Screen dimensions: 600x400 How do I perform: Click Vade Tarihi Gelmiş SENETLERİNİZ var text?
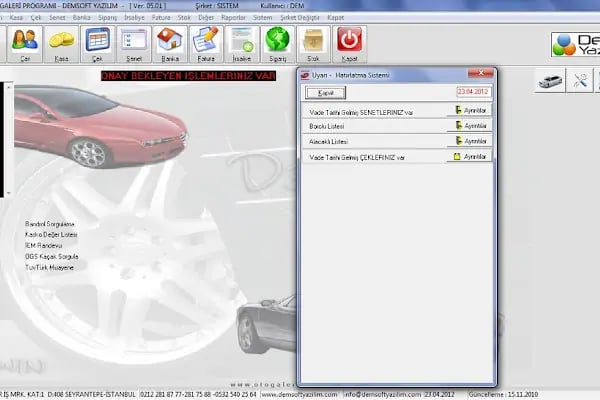coord(361,113)
